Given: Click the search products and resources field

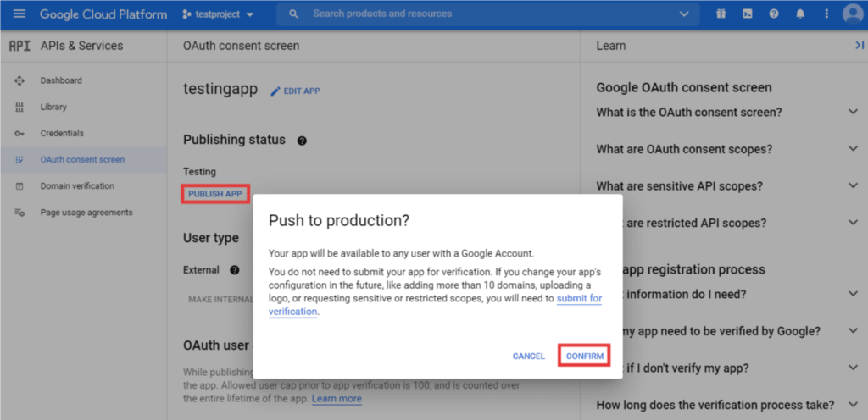Looking at the screenshot, I should [x=487, y=14].
